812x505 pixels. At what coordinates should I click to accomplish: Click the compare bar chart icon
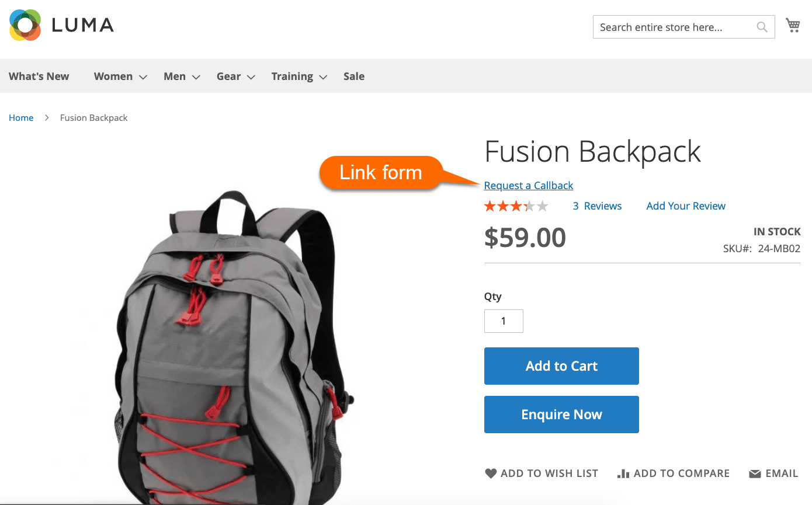click(x=623, y=473)
